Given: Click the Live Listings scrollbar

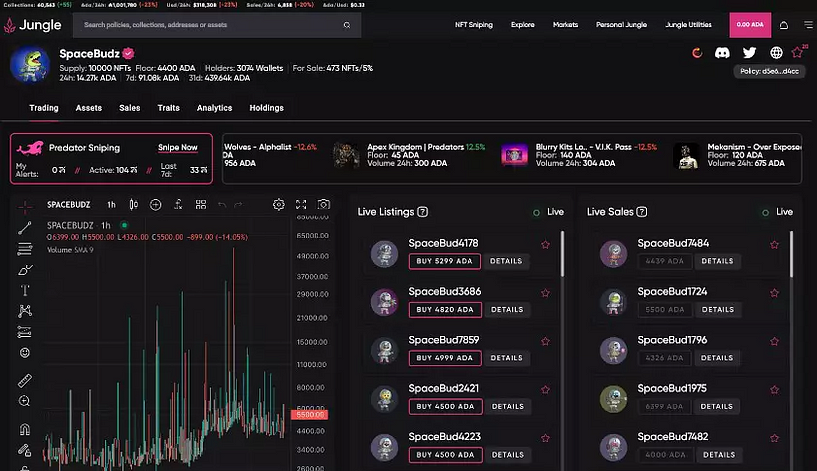Looking at the screenshot, I should pyautogui.click(x=562, y=254).
